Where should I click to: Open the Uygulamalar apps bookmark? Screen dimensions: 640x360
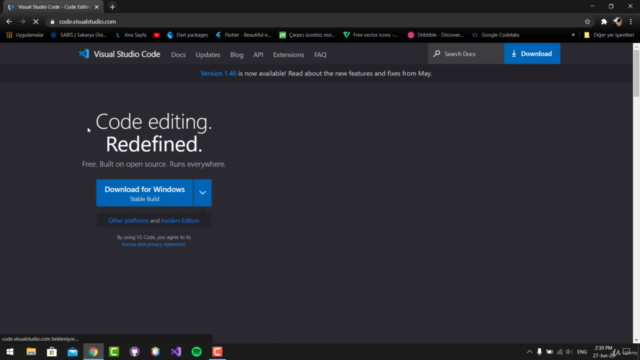pyautogui.click(x=25, y=35)
